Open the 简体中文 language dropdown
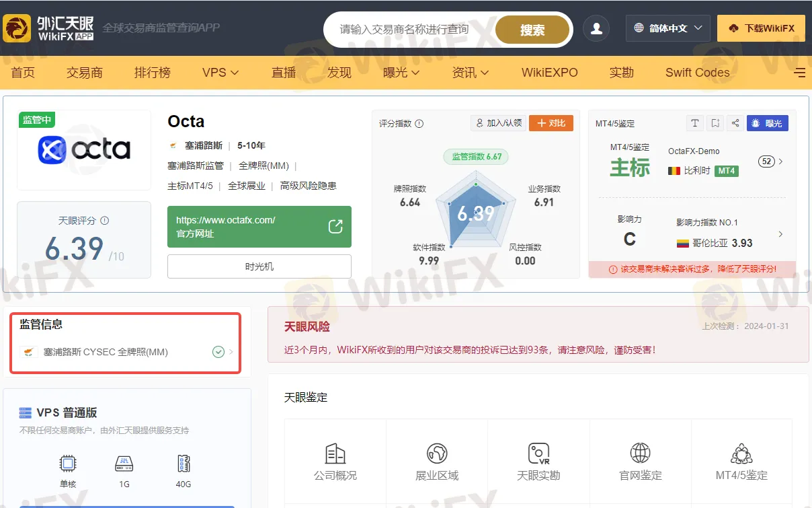Image resolution: width=812 pixels, height=508 pixels. pyautogui.click(x=668, y=28)
